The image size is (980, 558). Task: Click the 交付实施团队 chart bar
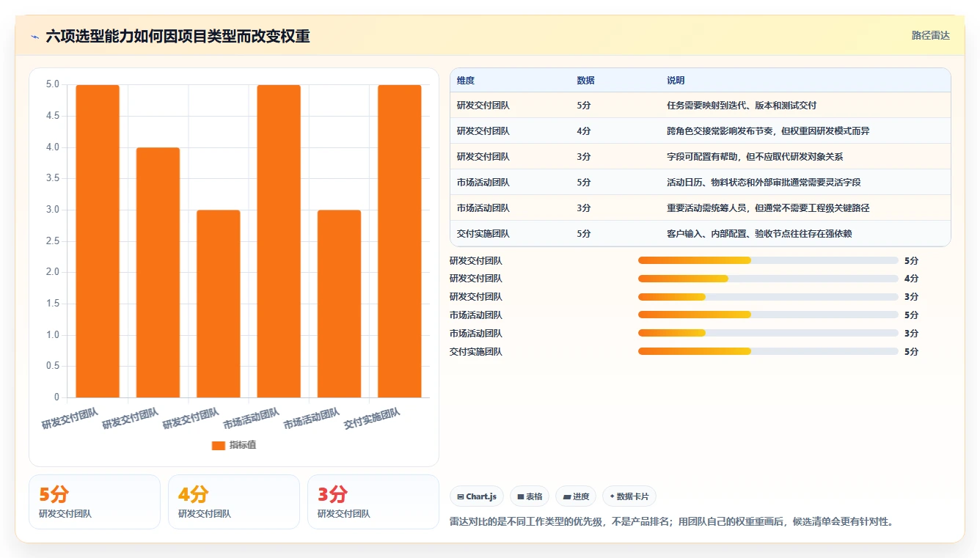[400, 241]
